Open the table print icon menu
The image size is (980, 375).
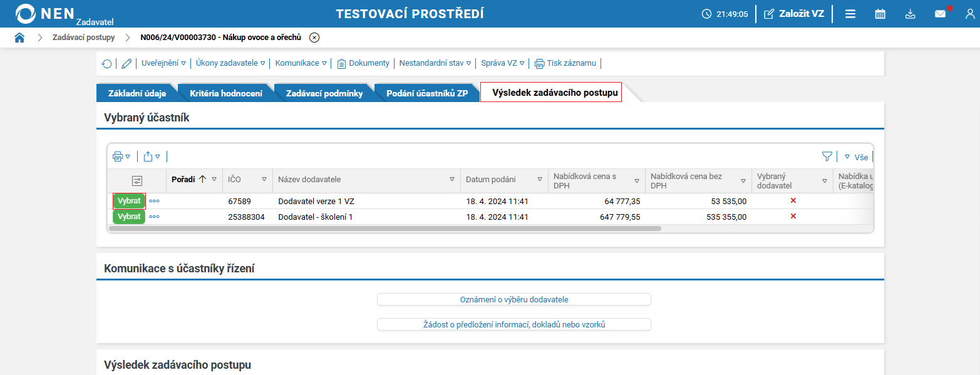(x=121, y=157)
